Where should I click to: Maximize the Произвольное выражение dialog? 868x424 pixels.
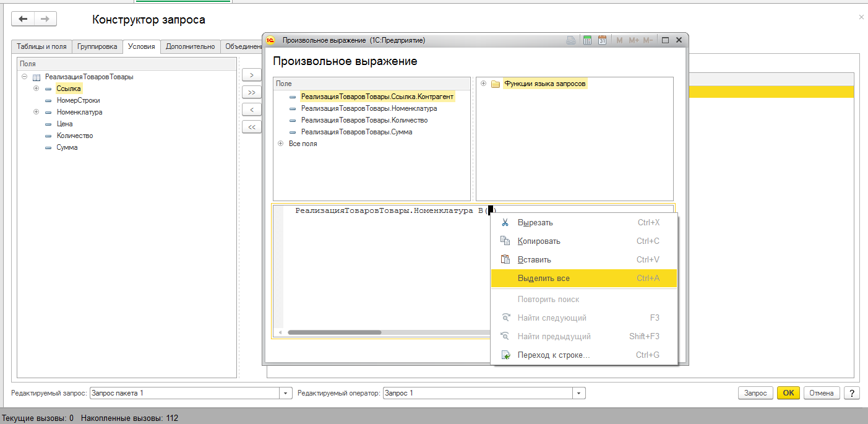pyautogui.click(x=666, y=40)
